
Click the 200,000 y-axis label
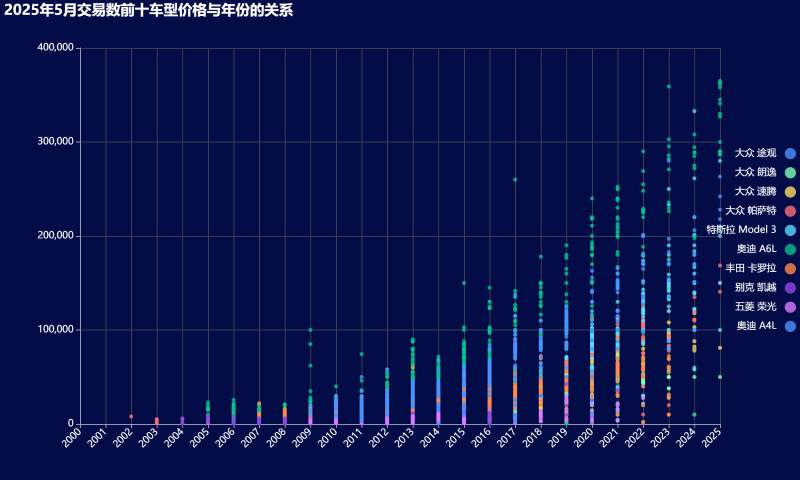56,236
